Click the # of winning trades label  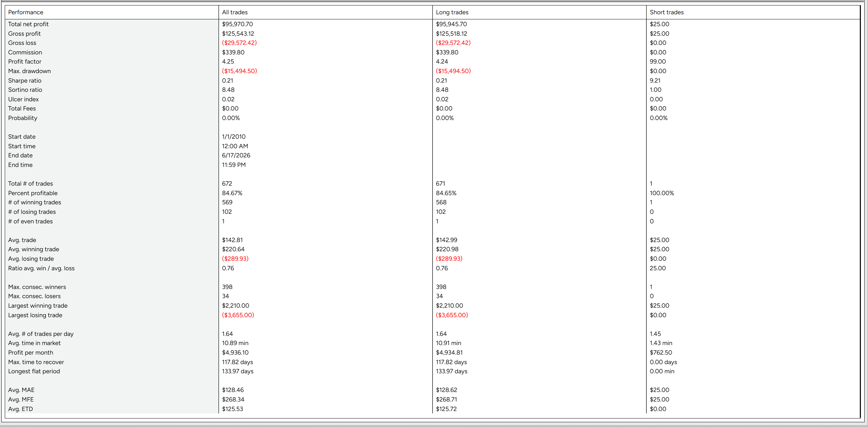tap(35, 202)
